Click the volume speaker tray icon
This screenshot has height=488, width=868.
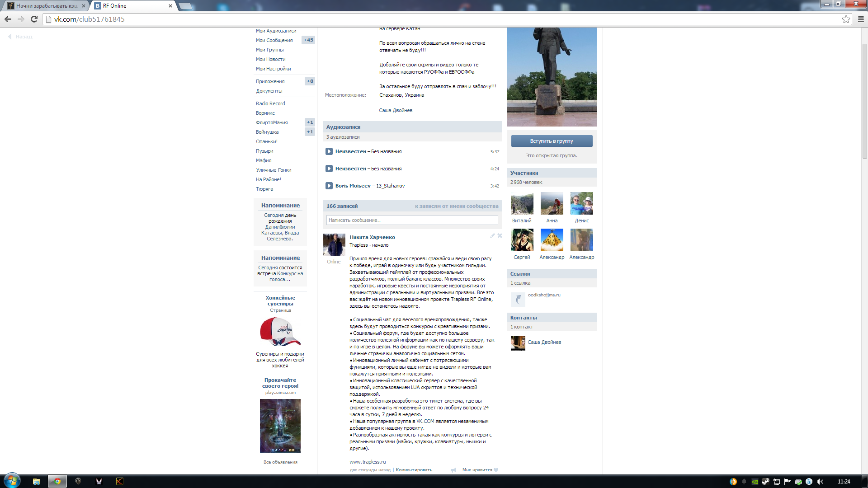point(820,482)
